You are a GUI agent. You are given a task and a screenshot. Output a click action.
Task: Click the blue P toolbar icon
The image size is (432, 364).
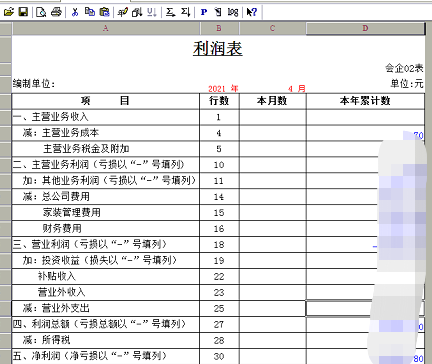click(x=204, y=12)
